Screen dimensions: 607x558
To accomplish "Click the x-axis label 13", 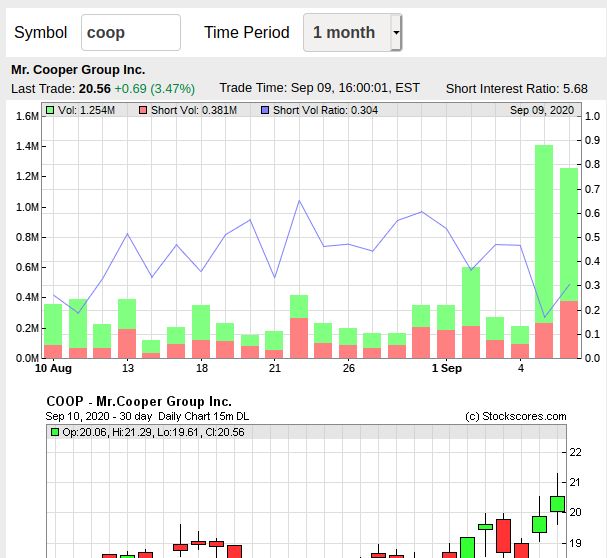I will tap(128, 368).
